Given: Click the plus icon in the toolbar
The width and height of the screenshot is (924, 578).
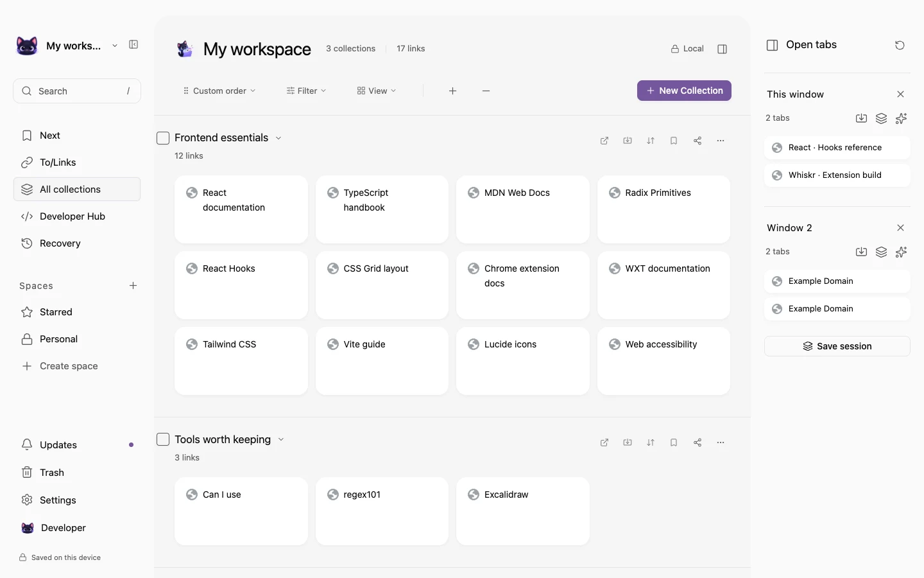Looking at the screenshot, I should point(452,91).
